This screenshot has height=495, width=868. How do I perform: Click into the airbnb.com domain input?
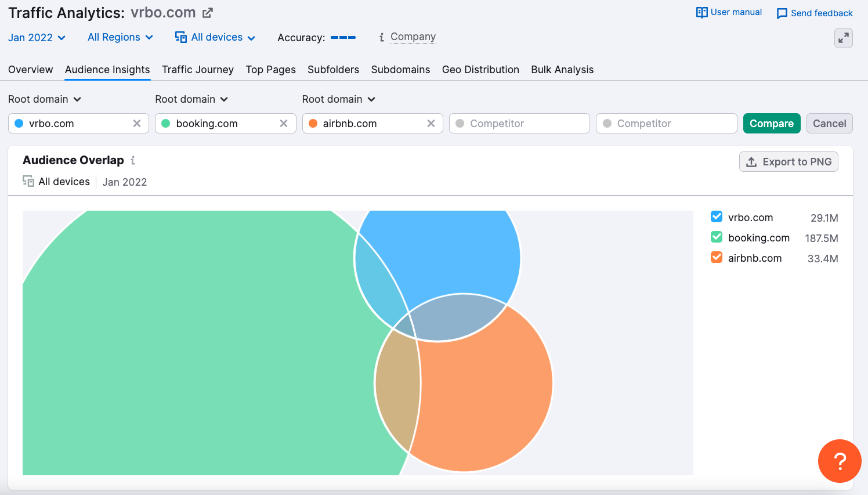[372, 124]
